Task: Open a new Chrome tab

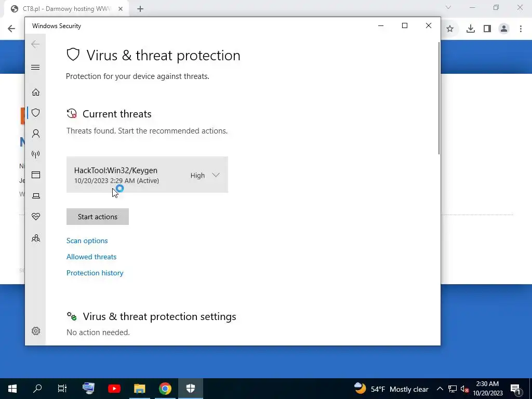Action: pyautogui.click(x=140, y=9)
